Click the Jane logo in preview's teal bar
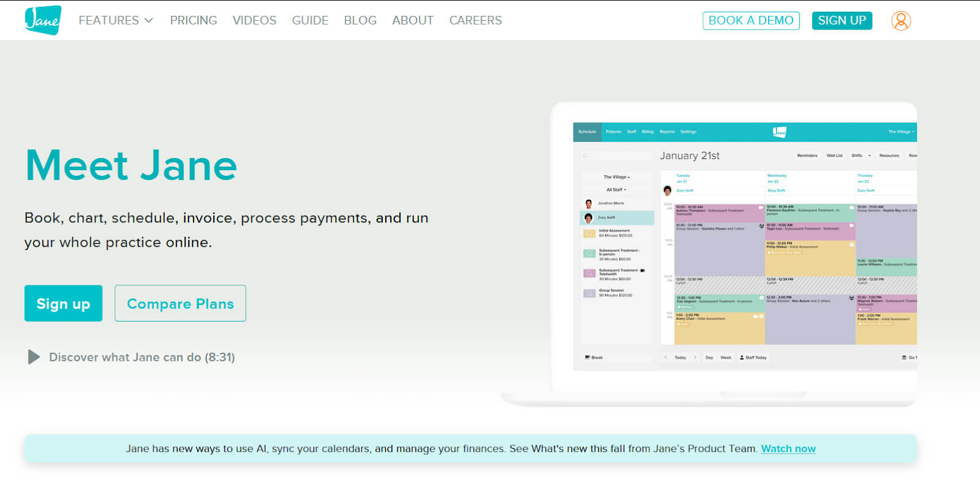Screen dimensions: 980x504 click(x=779, y=132)
